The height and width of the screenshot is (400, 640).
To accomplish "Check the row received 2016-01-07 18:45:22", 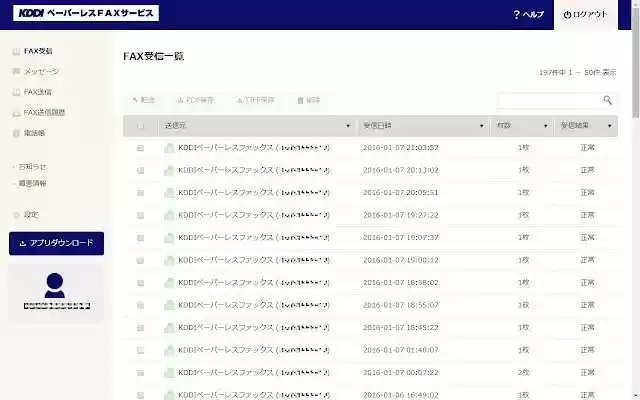I will click(x=140, y=328).
